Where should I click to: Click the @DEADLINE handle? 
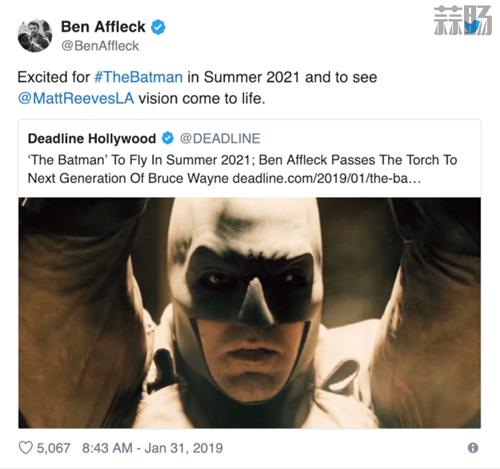point(220,138)
